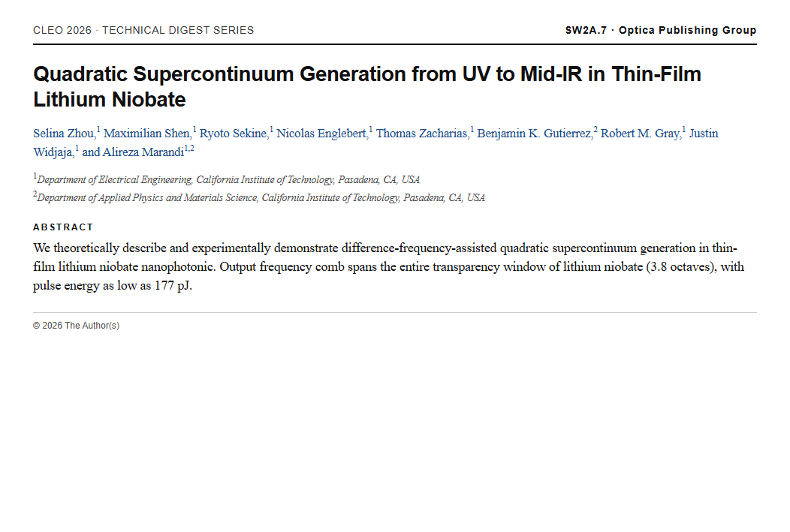Image resolution: width=790 pixels, height=532 pixels.
Task: Click the Applied Physics and Materials Science affiliation
Action: (x=259, y=197)
